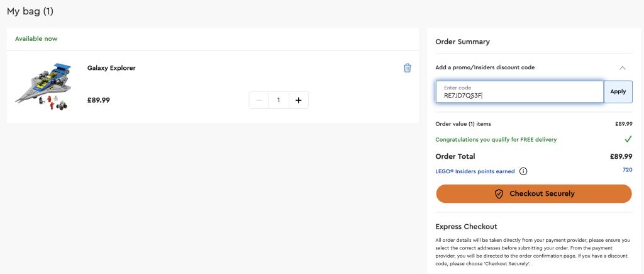Viewport: 644px width, 274px height.
Task: Click the green free delivery checkmark
Action: [628, 139]
